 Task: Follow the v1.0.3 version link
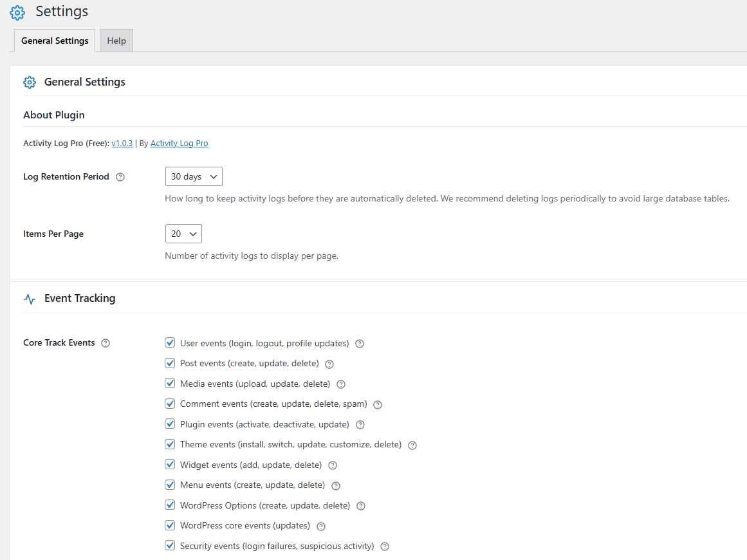coord(122,143)
